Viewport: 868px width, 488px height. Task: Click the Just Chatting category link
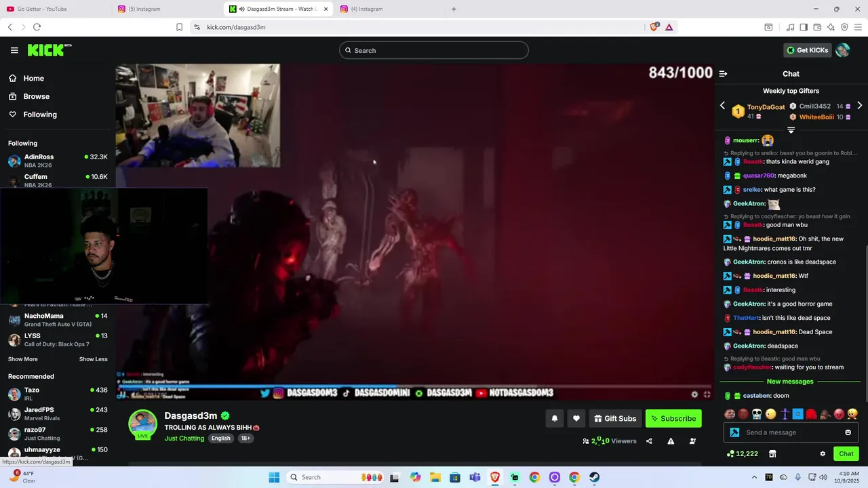tap(184, 439)
